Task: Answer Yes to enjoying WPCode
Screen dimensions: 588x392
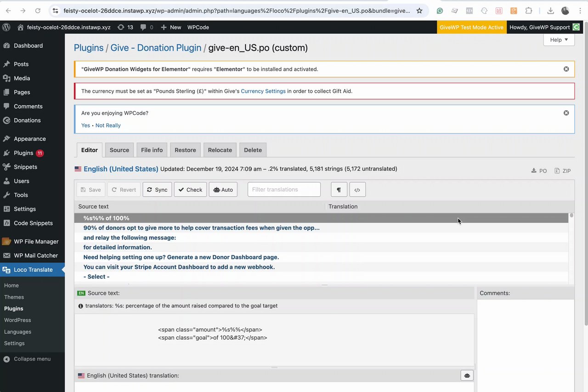Action: click(85, 125)
